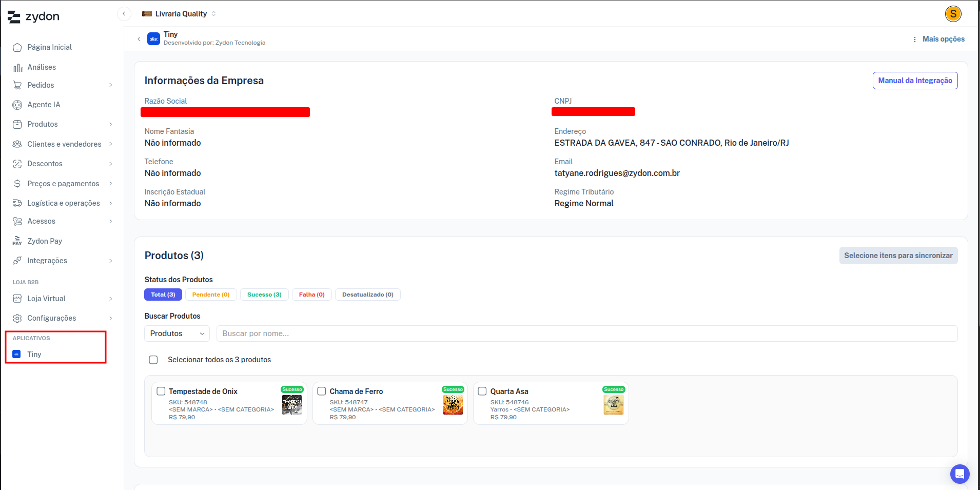
Task: Open the Livraria Quality store switcher arrows
Action: pyautogui.click(x=213, y=14)
